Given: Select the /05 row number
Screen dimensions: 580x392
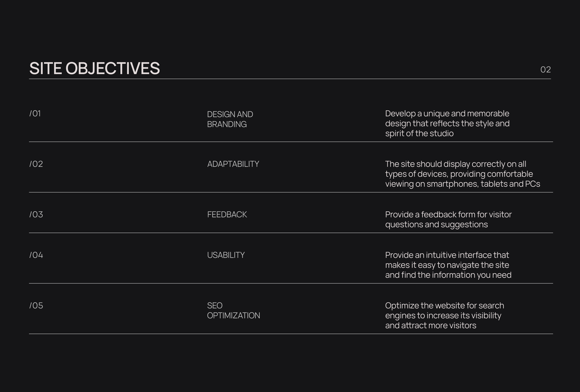Looking at the screenshot, I should (36, 306).
